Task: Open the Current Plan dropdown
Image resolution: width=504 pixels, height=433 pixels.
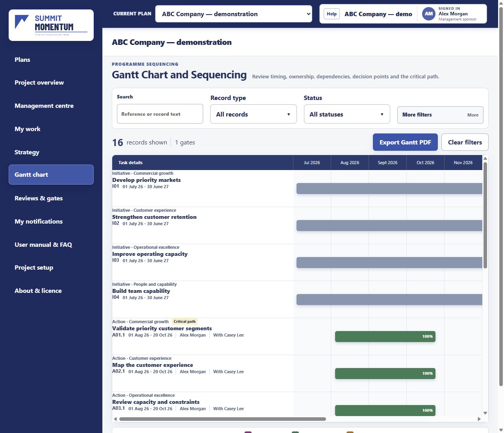Action: [233, 14]
